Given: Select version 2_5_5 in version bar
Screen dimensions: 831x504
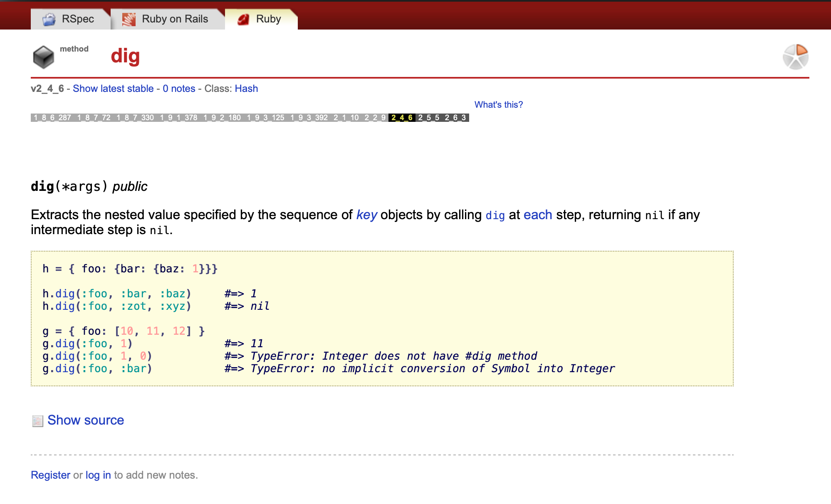Looking at the screenshot, I should pos(428,118).
